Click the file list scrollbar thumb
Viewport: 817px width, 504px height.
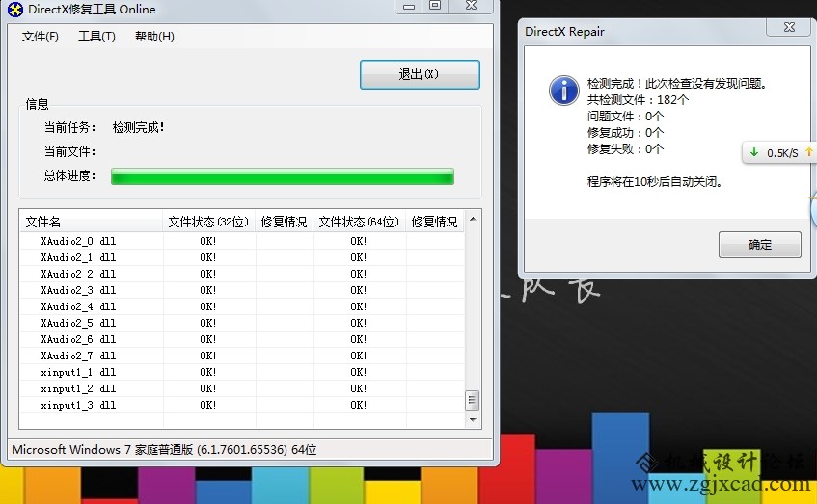click(x=472, y=400)
